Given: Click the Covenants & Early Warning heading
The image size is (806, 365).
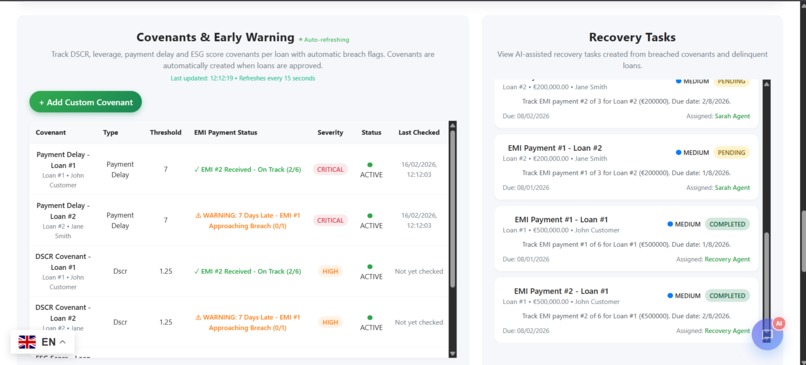Looking at the screenshot, I should tap(215, 38).
